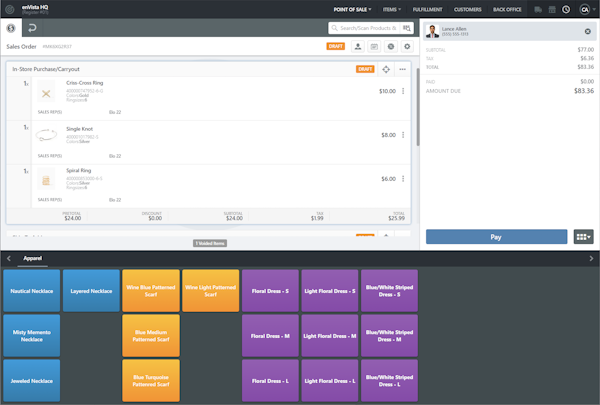
Task: Go to Customers menu
Action: pos(468,10)
